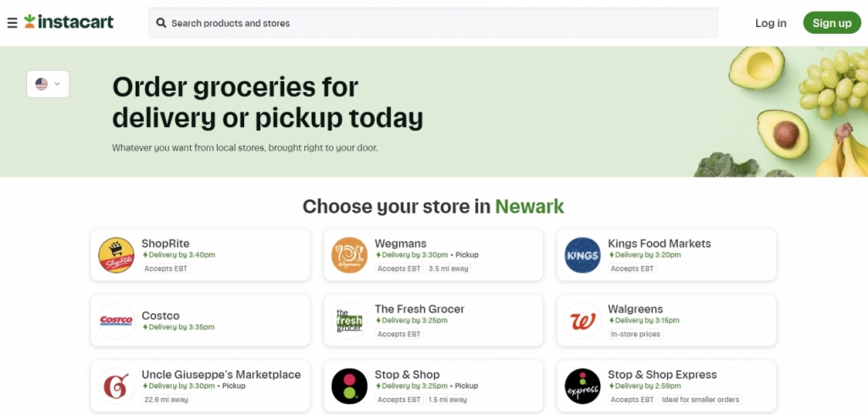Select The Fresh Grocer logo
868x415 pixels.
349,320
